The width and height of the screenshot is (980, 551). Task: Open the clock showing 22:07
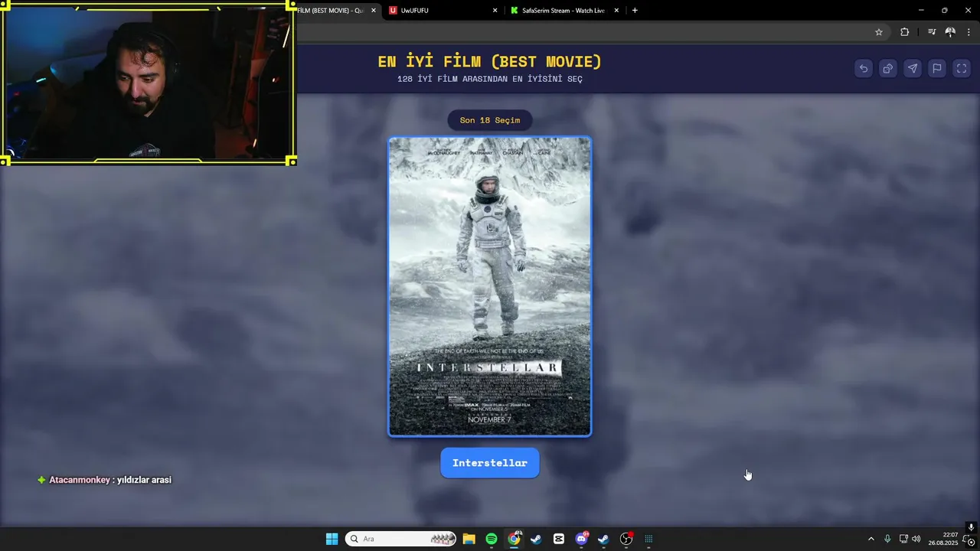[943, 539]
